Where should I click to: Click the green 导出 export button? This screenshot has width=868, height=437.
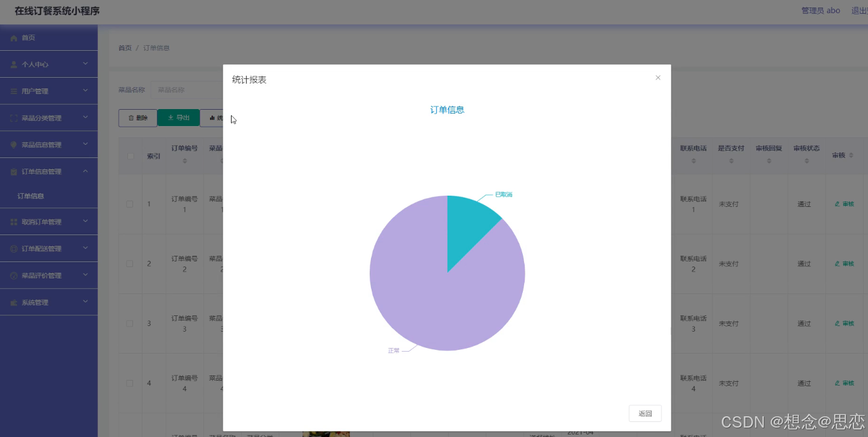point(178,118)
